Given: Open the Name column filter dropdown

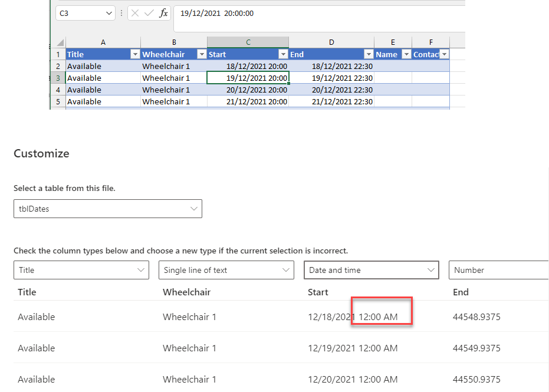Looking at the screenshot, I should point(406,54).
